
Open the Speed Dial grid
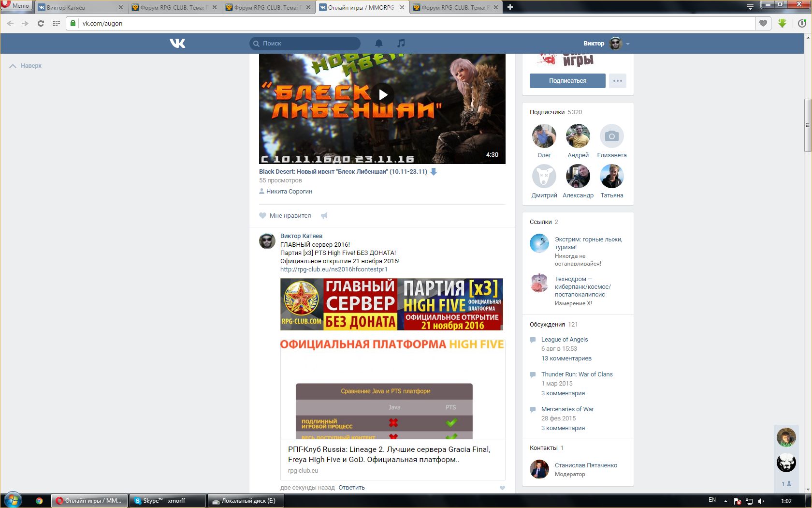57,23
